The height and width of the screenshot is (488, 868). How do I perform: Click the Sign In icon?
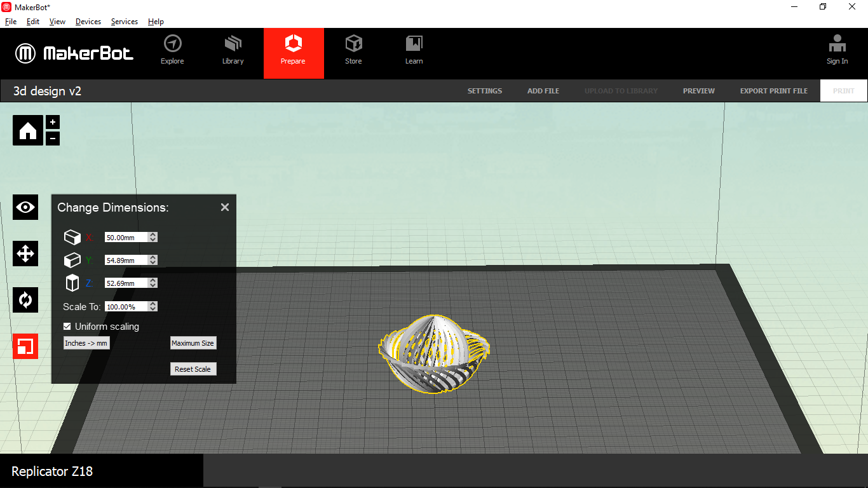(x=837, y=50)
